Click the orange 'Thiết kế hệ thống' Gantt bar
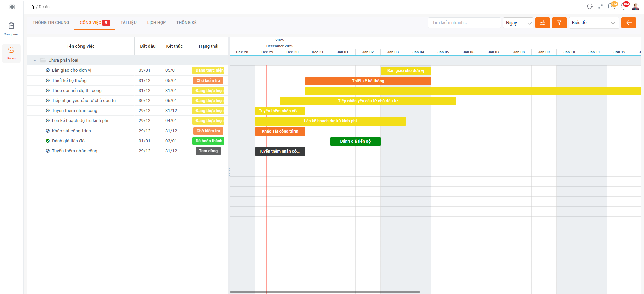 (368, 81)
